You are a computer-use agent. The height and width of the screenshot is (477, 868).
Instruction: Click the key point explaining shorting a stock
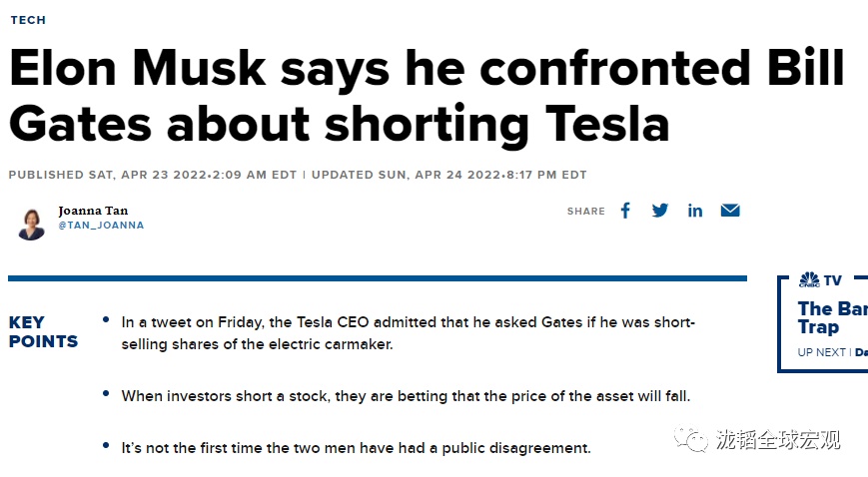[x=406, y=396]
